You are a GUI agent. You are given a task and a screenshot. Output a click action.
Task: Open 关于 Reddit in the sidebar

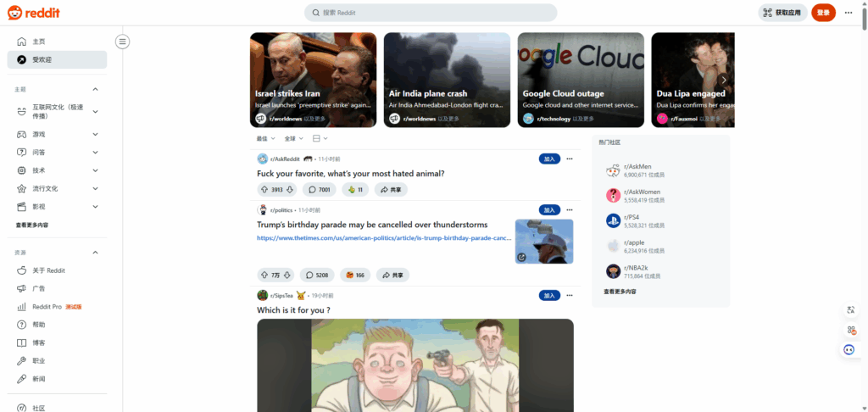(57, 270)
